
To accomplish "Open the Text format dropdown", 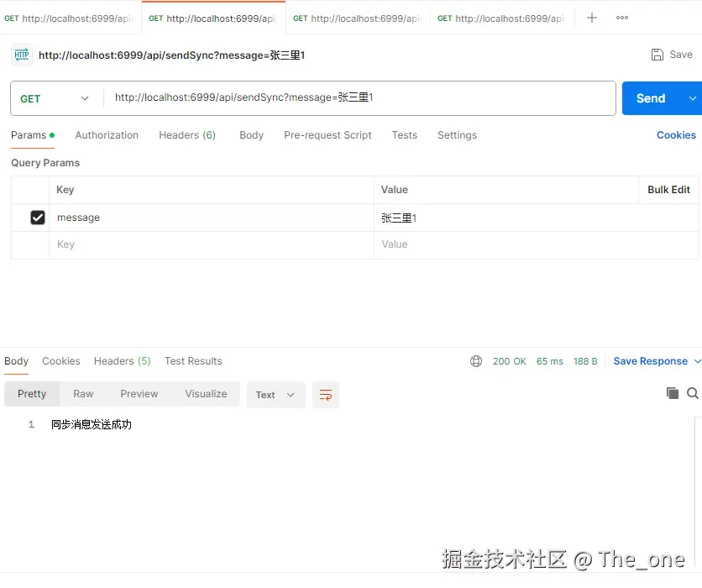I will point(275,395).
